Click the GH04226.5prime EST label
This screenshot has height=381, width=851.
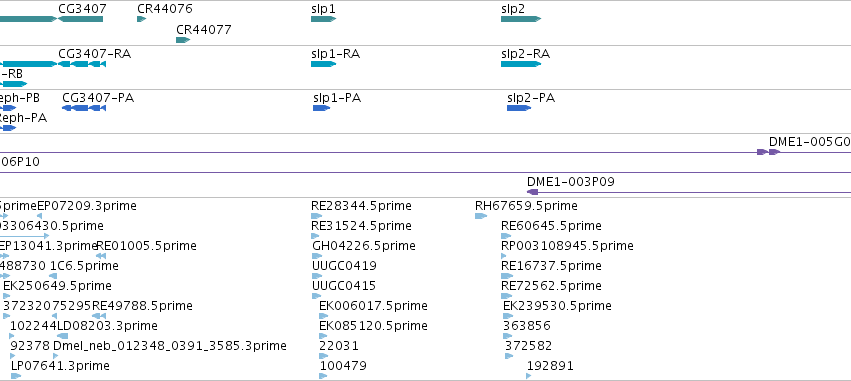(364, 246)
